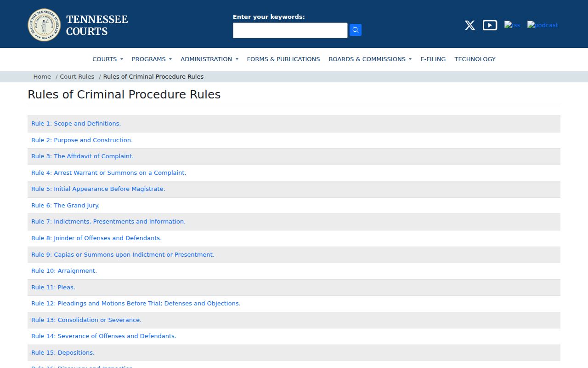Click the TENNESSEE COURTS site title text
This screenshot has width=588, height=368.
(x=97, y=25)
